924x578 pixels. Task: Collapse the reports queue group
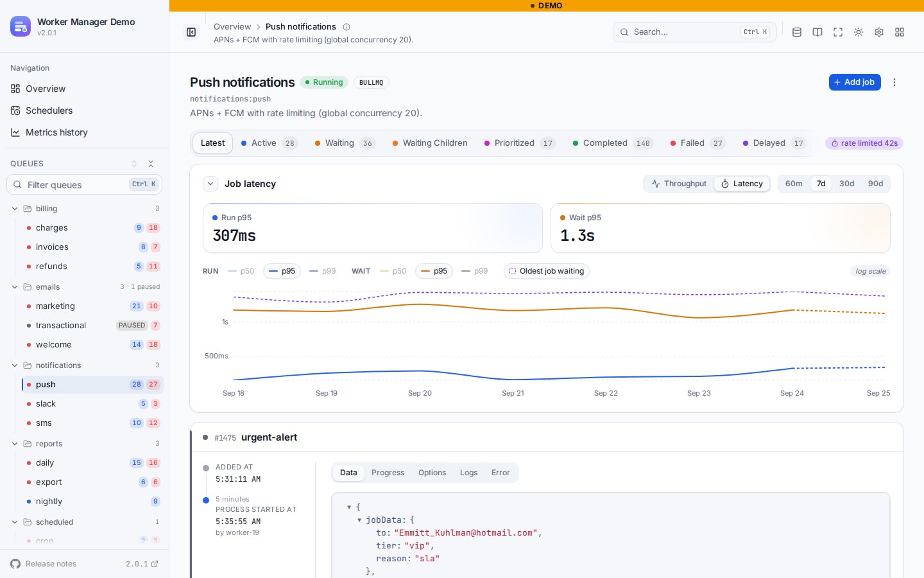(15, 444)
